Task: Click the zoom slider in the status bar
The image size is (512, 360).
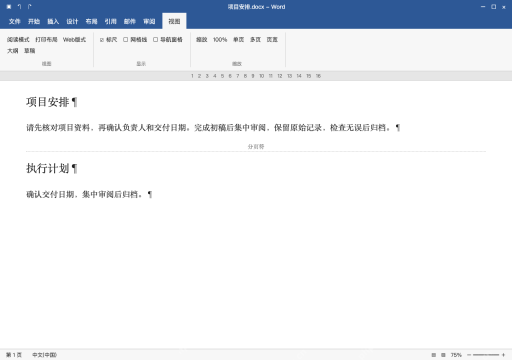Action: coord(486,355)
